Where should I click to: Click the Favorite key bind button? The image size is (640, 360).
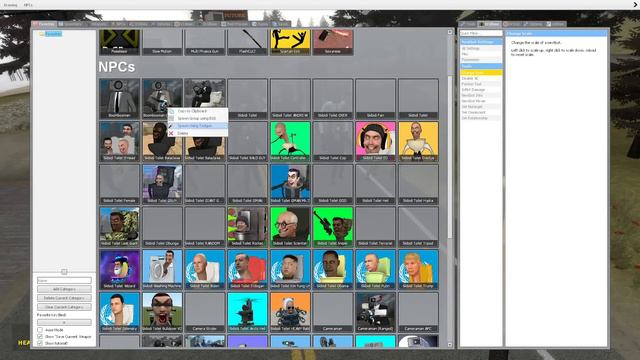(64, 322)
